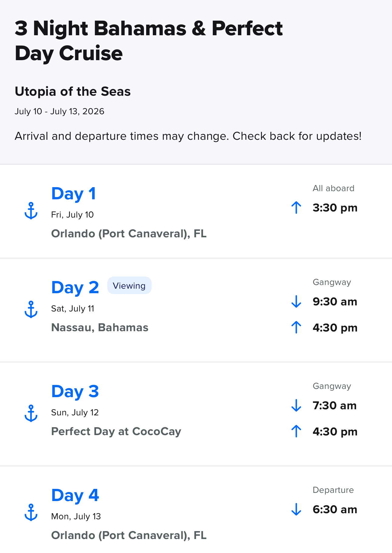Click the down arrow next to 6:30 am
The width and height of the screenshot is (392, 553).
[x=296, y=510]
